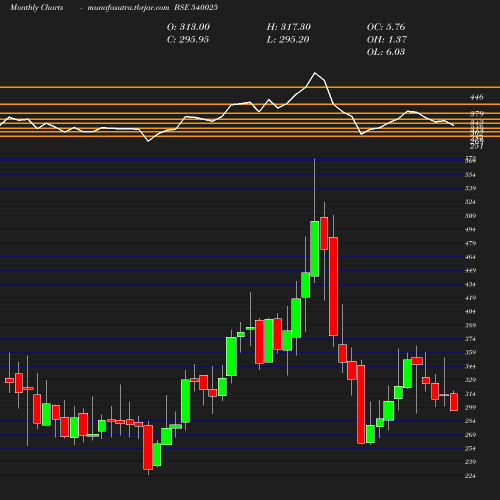Select the open value "O: 313.00"
The height and width of the screenshot is (500, 500).
point(188,27)
